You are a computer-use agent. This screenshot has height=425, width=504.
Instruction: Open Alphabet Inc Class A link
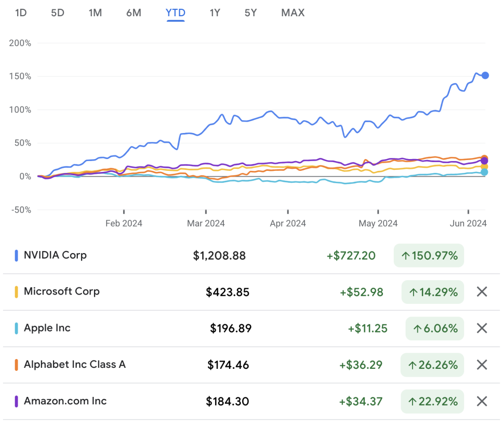(x=74, y=364)
